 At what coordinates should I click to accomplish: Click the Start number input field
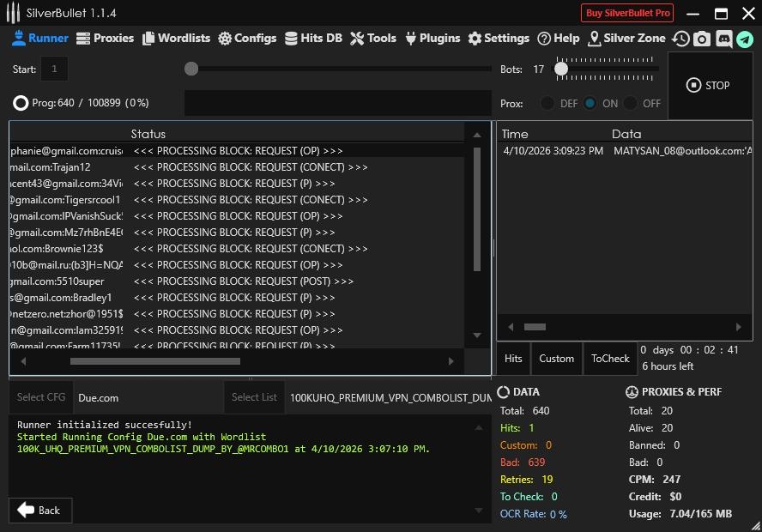click(54, 69)
